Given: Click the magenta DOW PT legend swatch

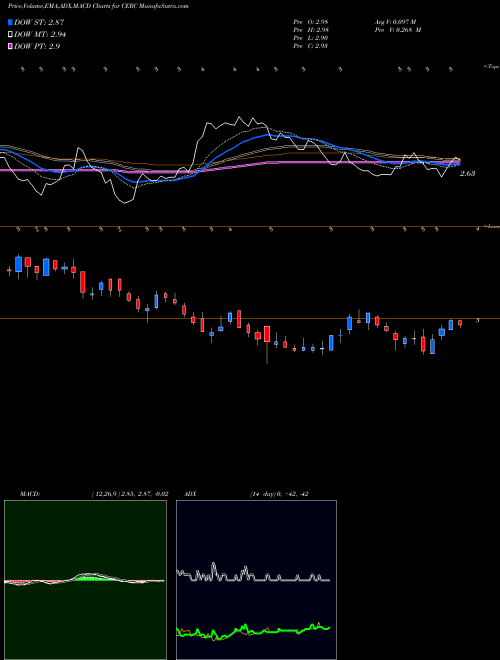Looking at the screenshot, I should tap(10, 46).
